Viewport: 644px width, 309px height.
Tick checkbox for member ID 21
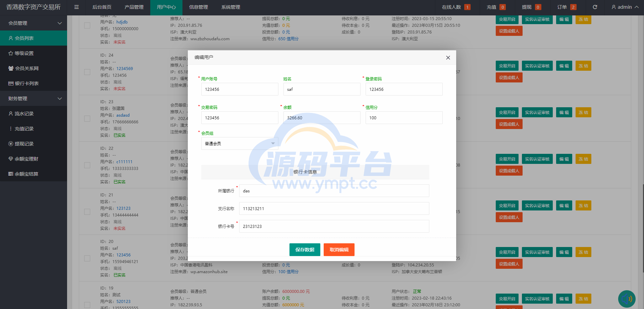(87, 212)
